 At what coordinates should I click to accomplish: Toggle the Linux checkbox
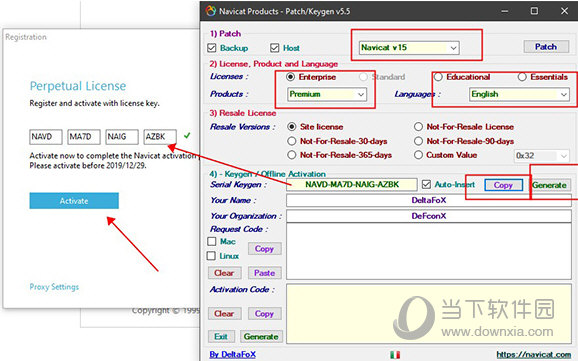212,256
